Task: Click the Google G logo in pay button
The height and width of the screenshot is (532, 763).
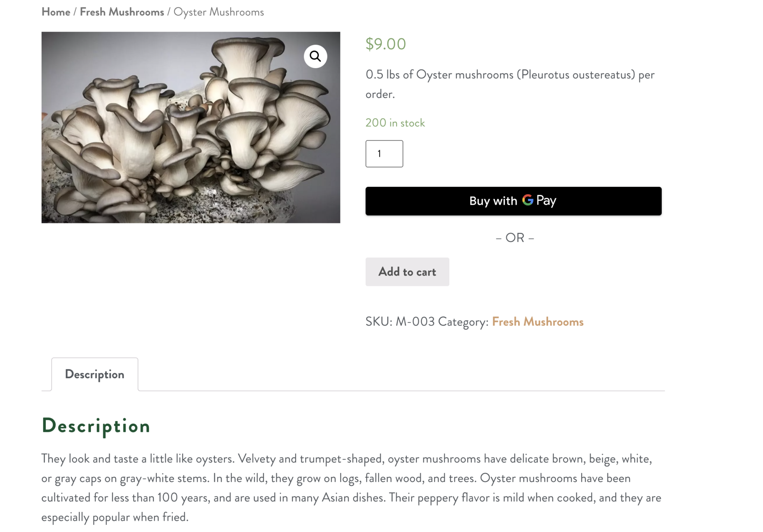Action: point(528,200)
